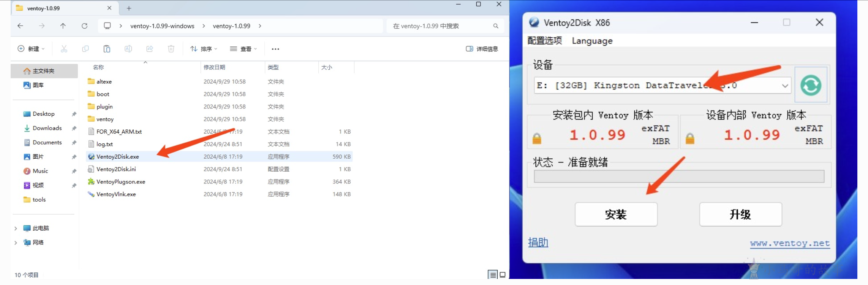Click chevron after ventoy-1.0.99-windows breadcrumb
The width and height of the screenshot is (868, 285).
pyautogui.click(x=204, y=26)
